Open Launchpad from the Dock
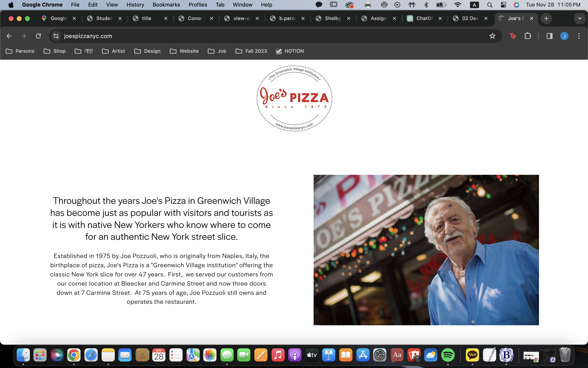Viewport: 588px width, 368px height. pyautogui.click(x=40, y=355)
